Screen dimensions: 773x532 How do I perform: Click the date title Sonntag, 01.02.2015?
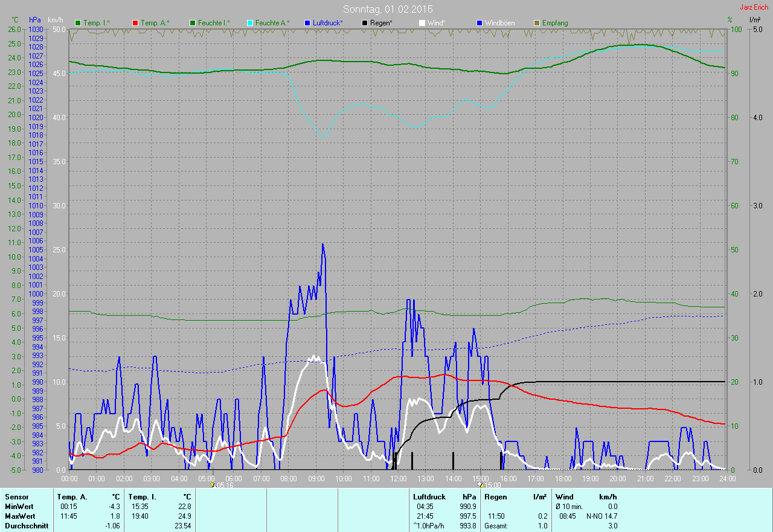pyautogui.click(x=388, y=9)
